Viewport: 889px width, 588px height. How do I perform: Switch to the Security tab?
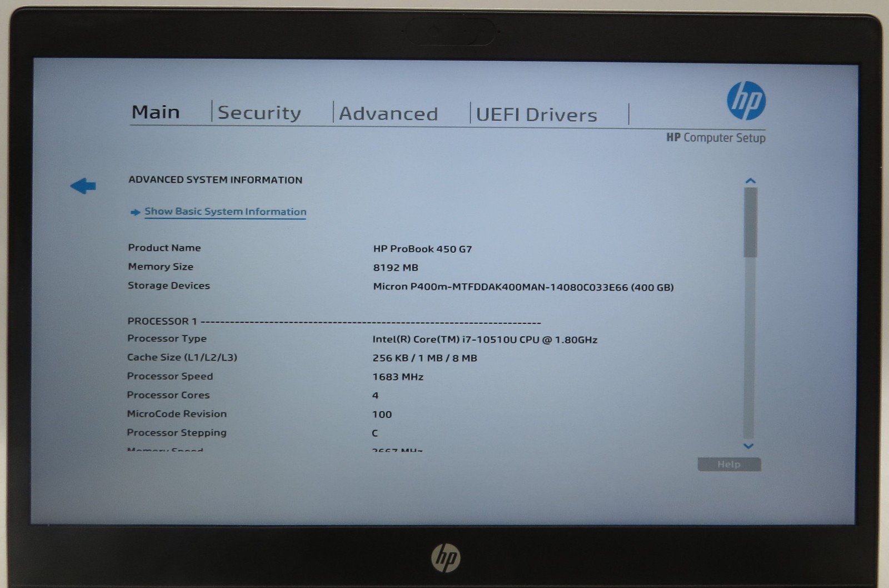click(259, 113)
